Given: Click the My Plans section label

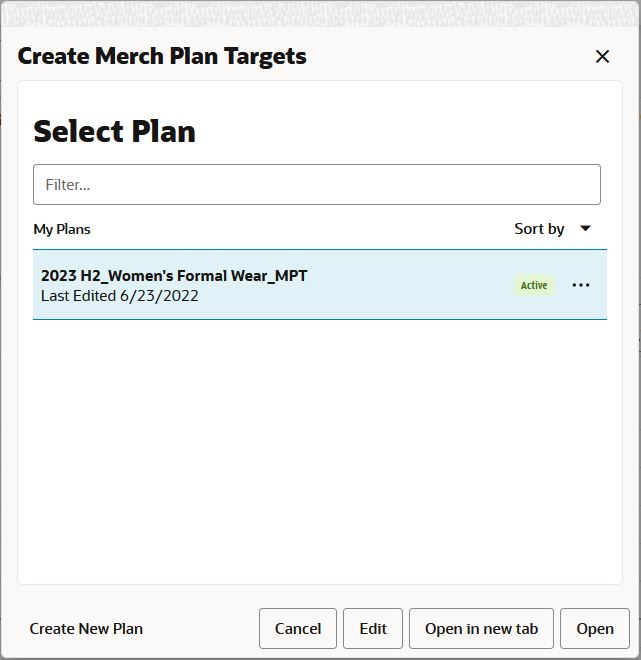Looking at the screenshot, I should tap(62, 229).
